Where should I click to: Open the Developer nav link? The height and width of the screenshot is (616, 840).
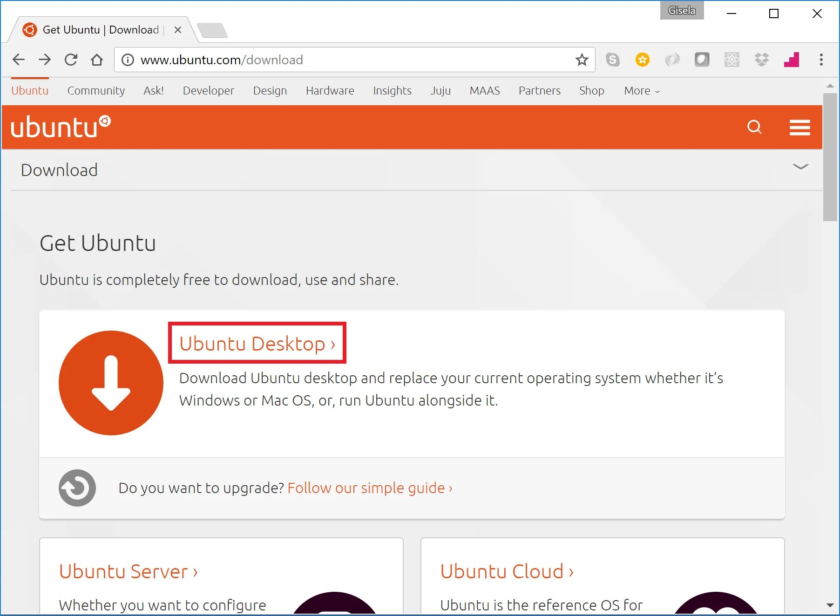coord(209,91)
